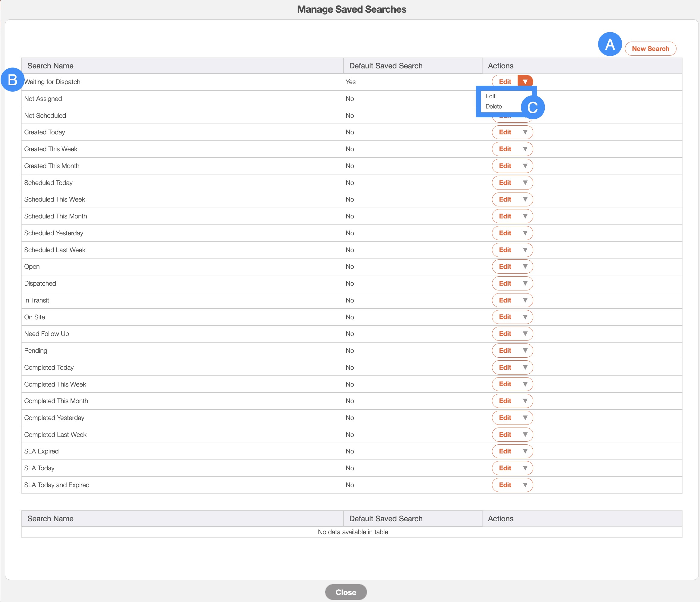Edit the Need Follow Up search
The image size is (700, 602).
coord(505,334)
